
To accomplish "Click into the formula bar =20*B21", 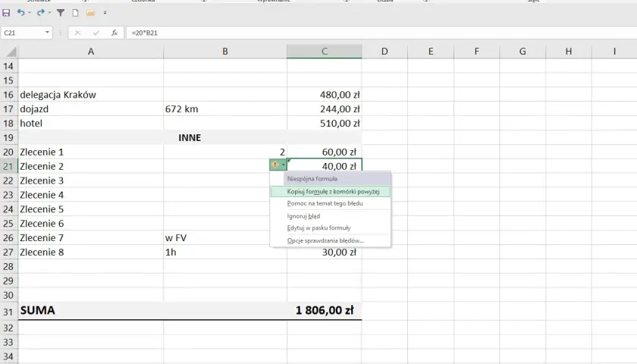I will (x=382, y=33).
